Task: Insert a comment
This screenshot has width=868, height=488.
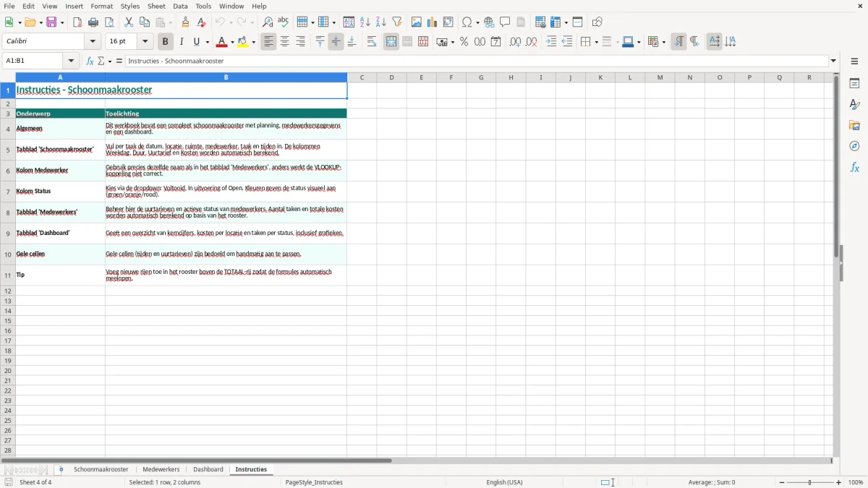Action: 506,22
